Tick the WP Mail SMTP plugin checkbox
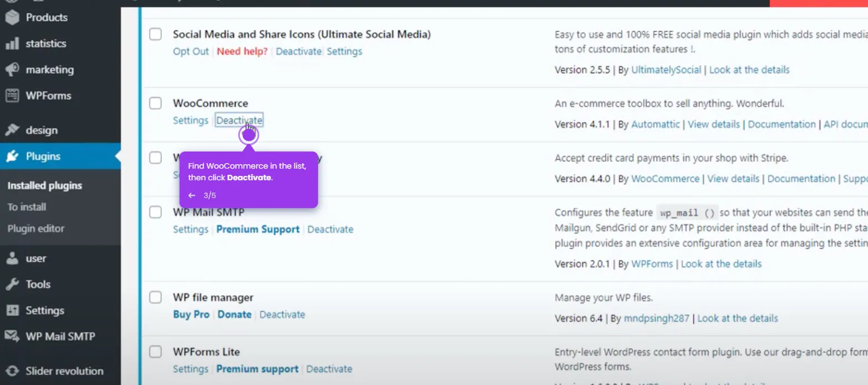This screenshot has width=868, height=385. point(156,212)
